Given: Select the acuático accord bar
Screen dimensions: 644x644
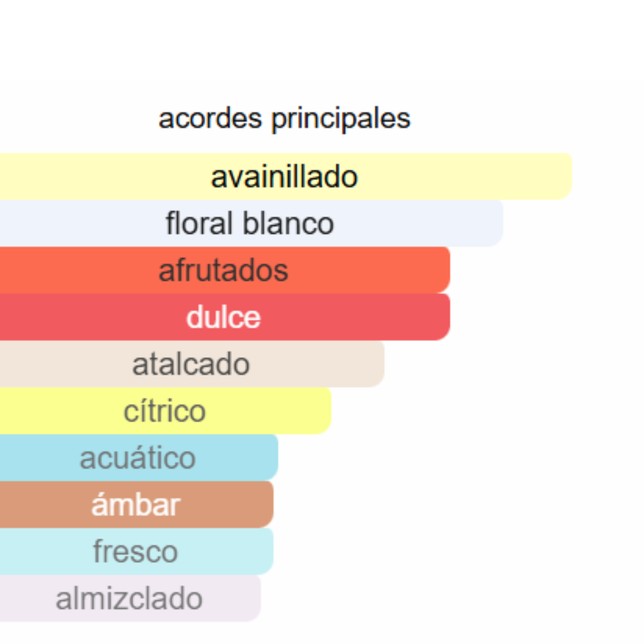Looking at the screenshot, I should pos(138,458).
